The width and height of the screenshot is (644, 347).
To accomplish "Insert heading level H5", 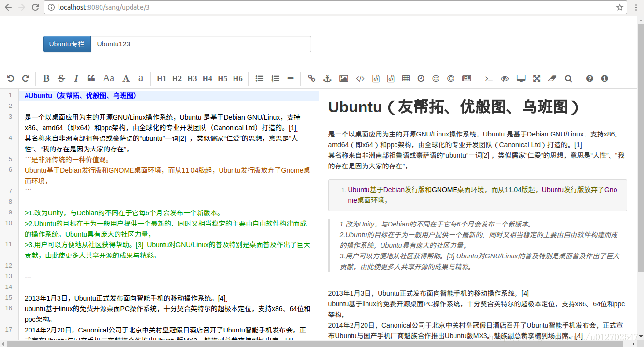I will [x=222, y=78].
